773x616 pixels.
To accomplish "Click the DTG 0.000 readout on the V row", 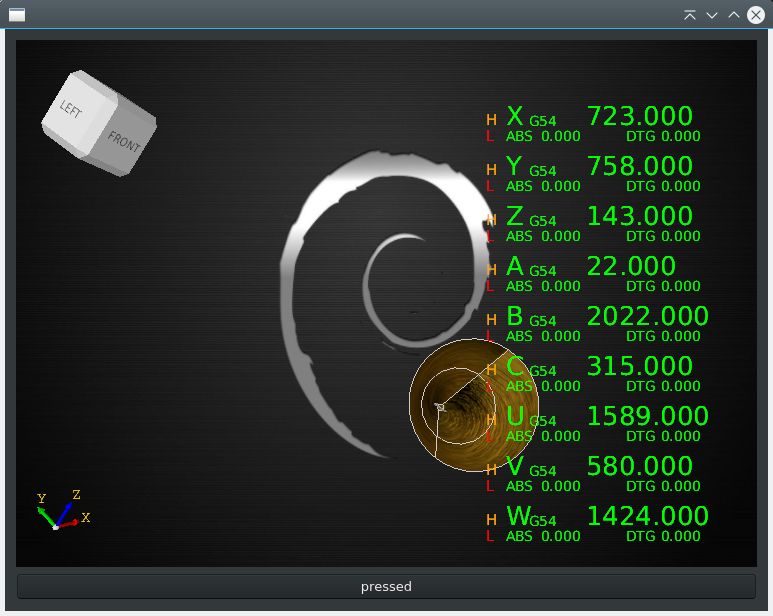I will [x=663, y=486].
